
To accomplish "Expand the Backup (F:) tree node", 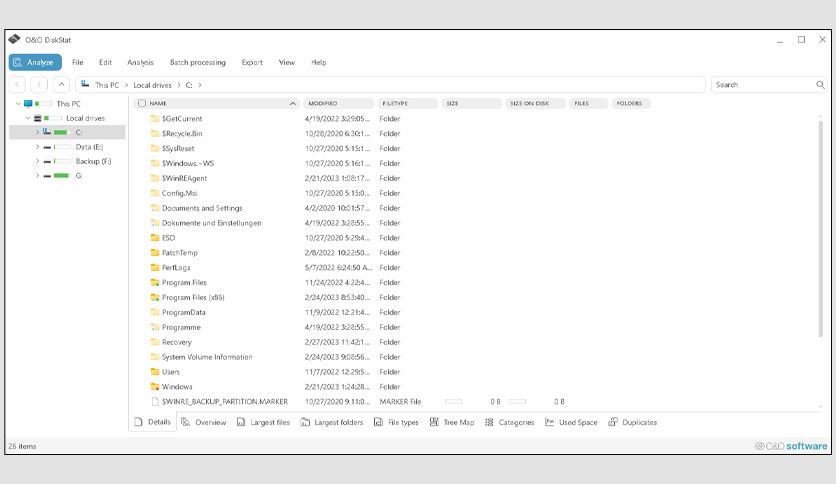I will click(37, 161).
